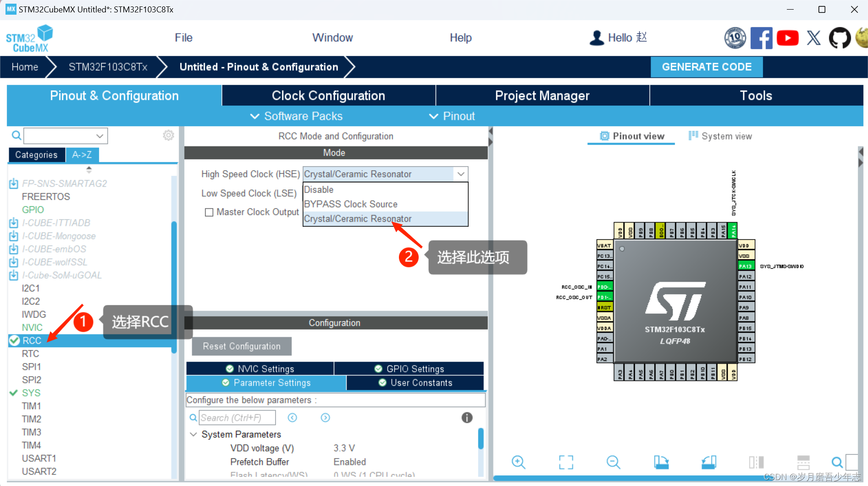The image size is (868, 486).
Task: Switch to System view
Action: click(720, 136)
